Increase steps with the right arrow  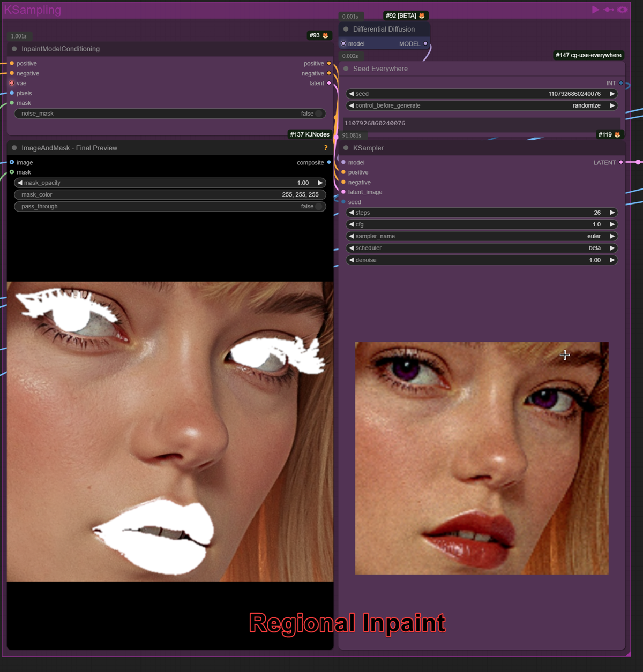click(x=612, y=213)
